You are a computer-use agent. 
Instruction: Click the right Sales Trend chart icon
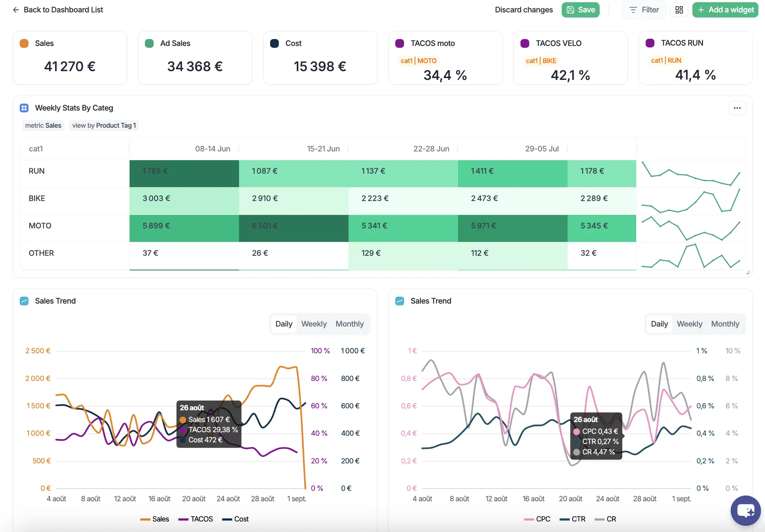tap(400, 301)
